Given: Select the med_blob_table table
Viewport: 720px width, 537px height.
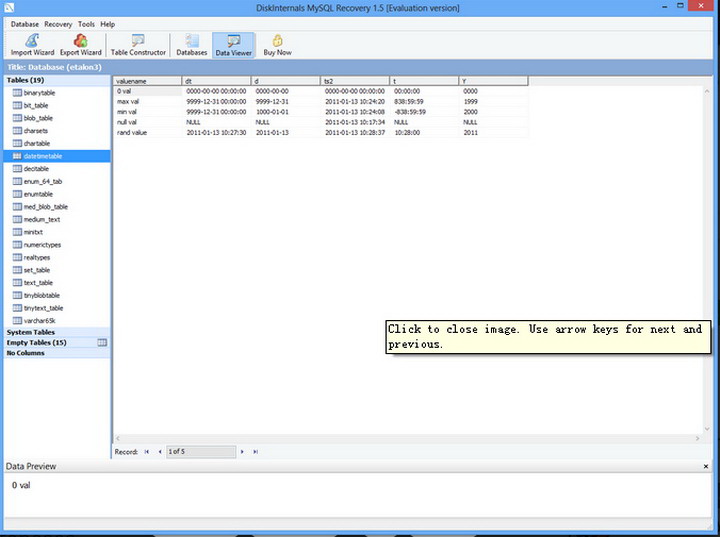Looking at the screenshot, I should [x=45, y=207].
